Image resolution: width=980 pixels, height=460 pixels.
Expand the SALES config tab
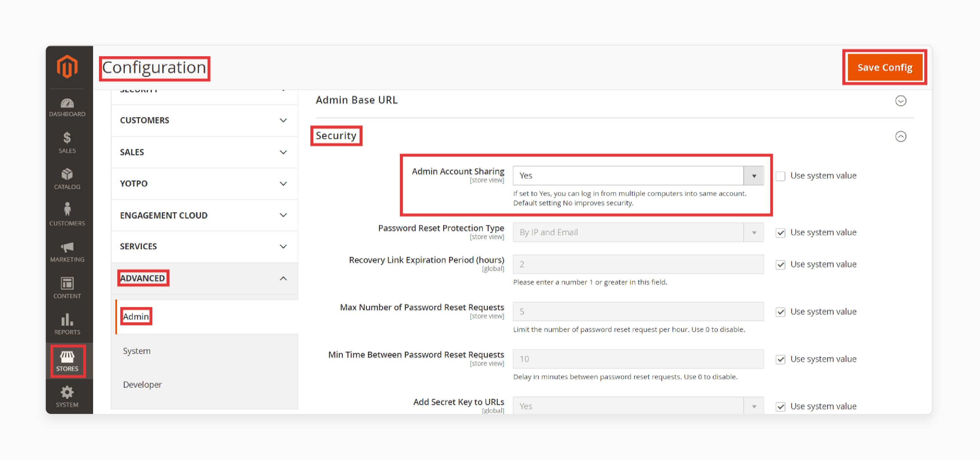tap(204, 152)
